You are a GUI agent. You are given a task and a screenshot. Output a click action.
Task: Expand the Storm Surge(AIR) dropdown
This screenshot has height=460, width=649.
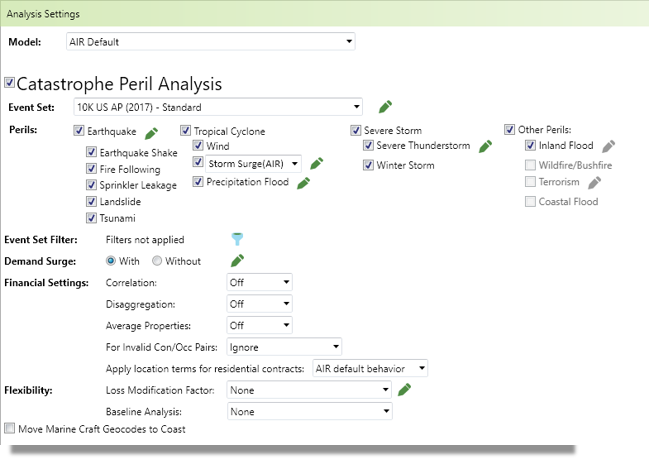(x=253, y=164)
